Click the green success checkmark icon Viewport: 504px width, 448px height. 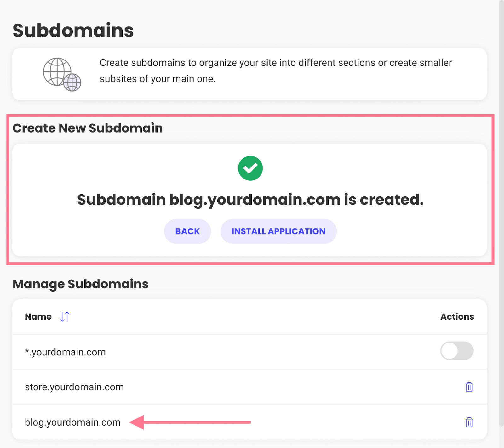click(250, 168)
